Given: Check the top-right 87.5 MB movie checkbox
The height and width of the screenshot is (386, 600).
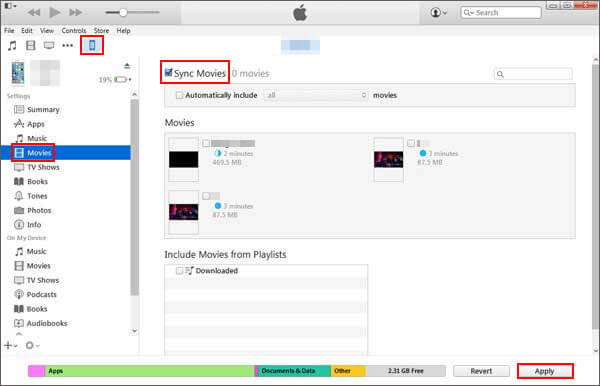Looking at the screenshot, I should 411,143.
